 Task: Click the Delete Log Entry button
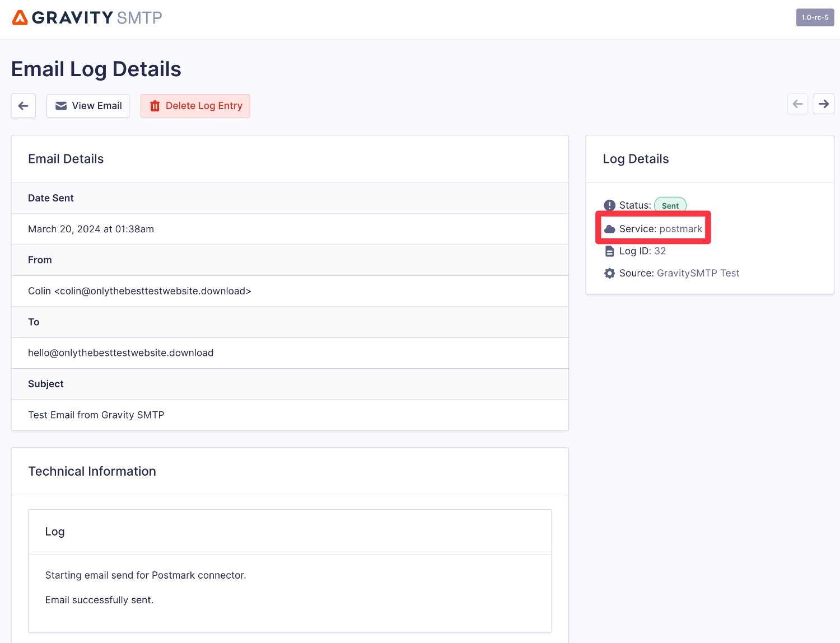tap(195, 106)
